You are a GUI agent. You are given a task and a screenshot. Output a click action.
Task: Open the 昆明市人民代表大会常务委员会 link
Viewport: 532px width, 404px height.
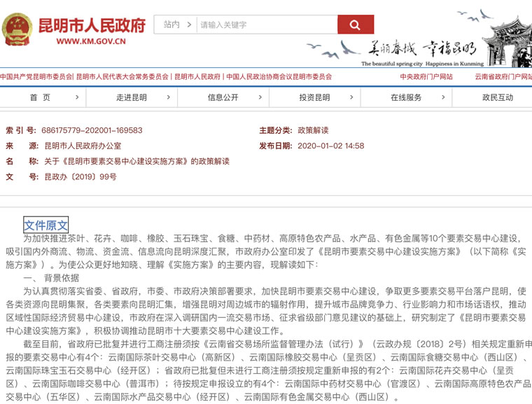tap(122, 77)
